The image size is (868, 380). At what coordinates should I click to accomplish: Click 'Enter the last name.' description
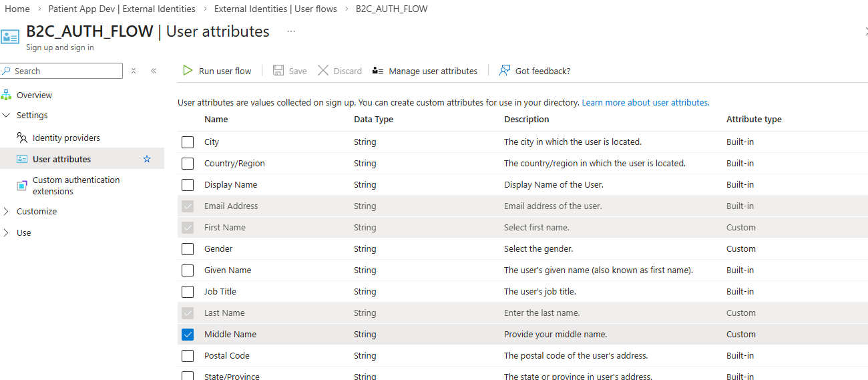tap(542, 313)
